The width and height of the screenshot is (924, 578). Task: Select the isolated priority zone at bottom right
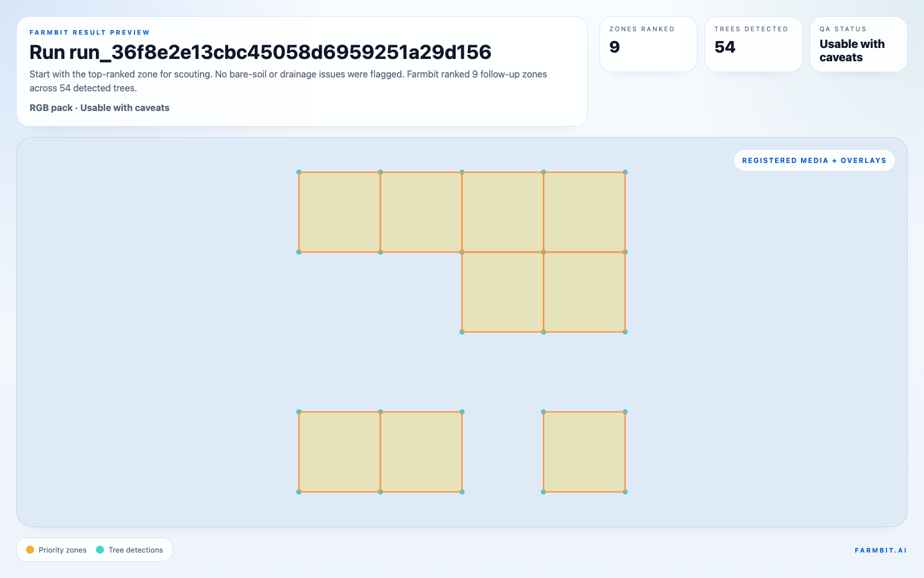pyautogui.click(x=584, y=452)
